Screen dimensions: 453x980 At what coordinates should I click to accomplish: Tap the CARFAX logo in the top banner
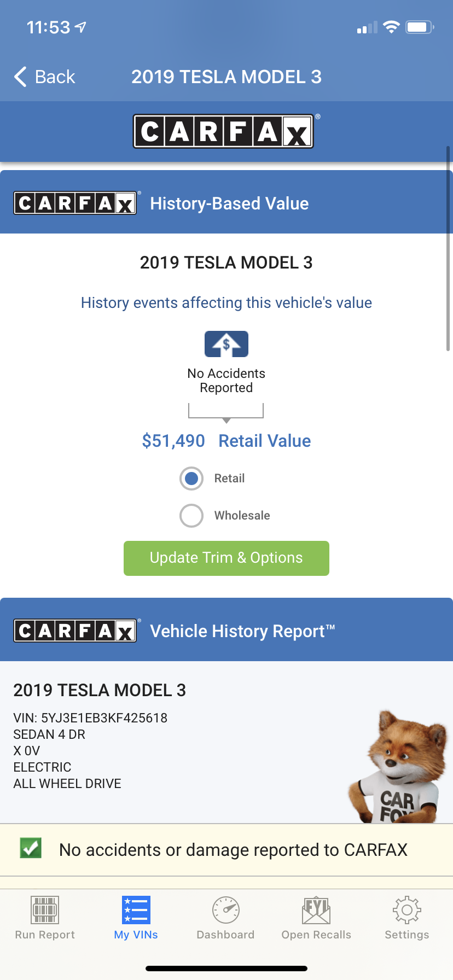[224, 131]
